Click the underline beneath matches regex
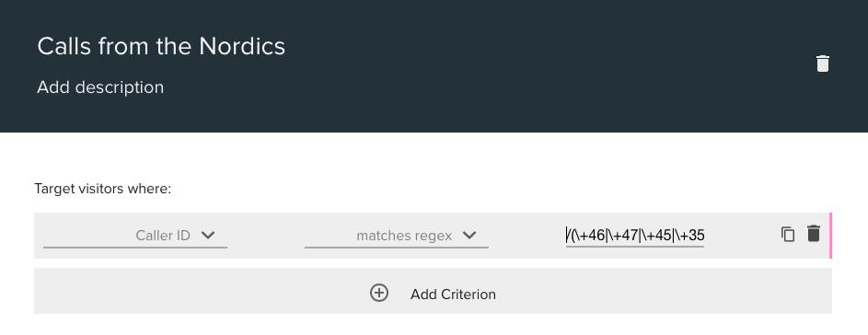The image size is (868, 335). coord(397,247)
